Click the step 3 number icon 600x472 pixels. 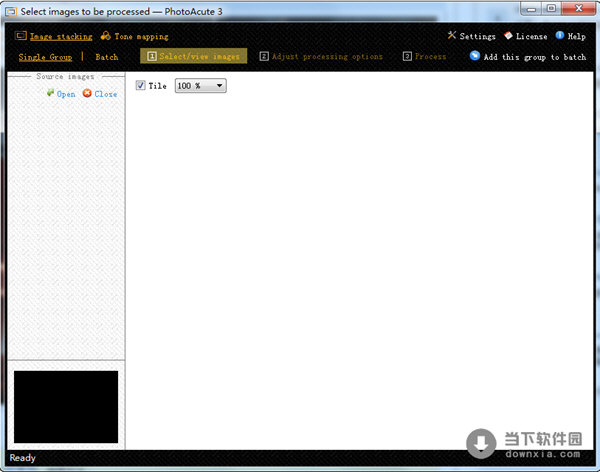407,56
